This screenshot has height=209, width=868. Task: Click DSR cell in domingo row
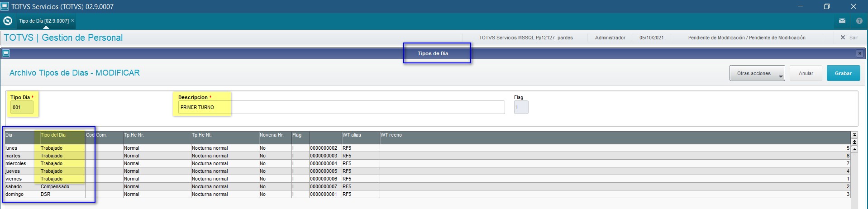pos(62,194)
